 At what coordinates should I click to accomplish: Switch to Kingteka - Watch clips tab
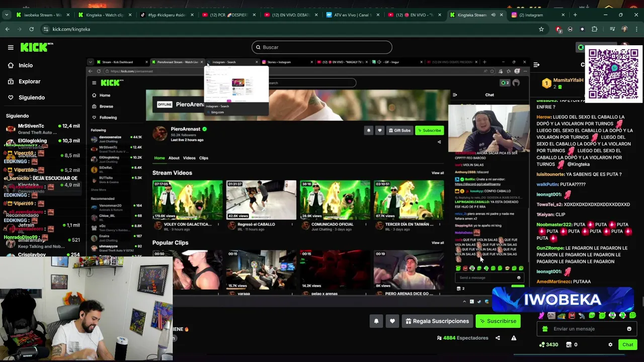[x=105, y=15]
